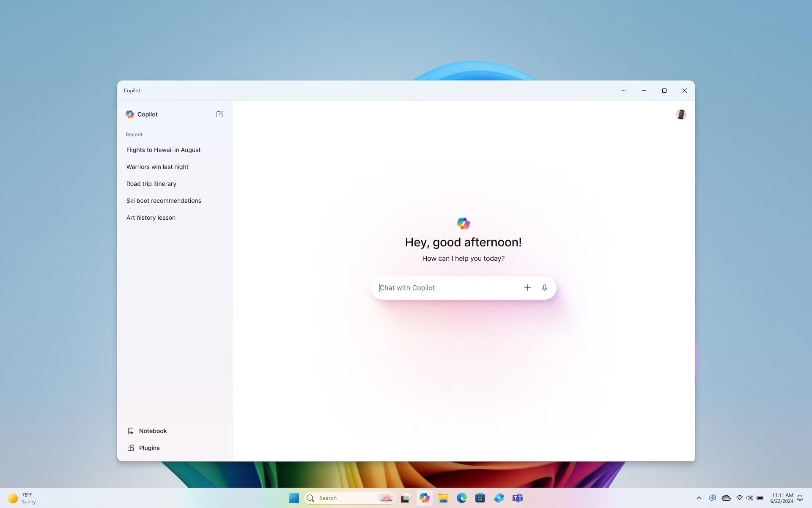Click the plus icon in chat input
Viewport: 812px width, 508px height.
click(x=527, y=287)
